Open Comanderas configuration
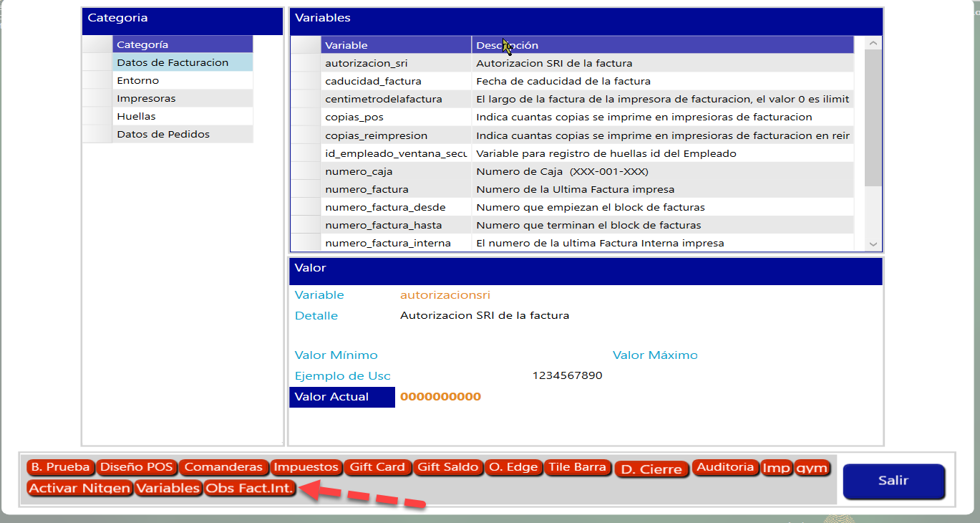980x523 pixels. click(x=223, y=467)
